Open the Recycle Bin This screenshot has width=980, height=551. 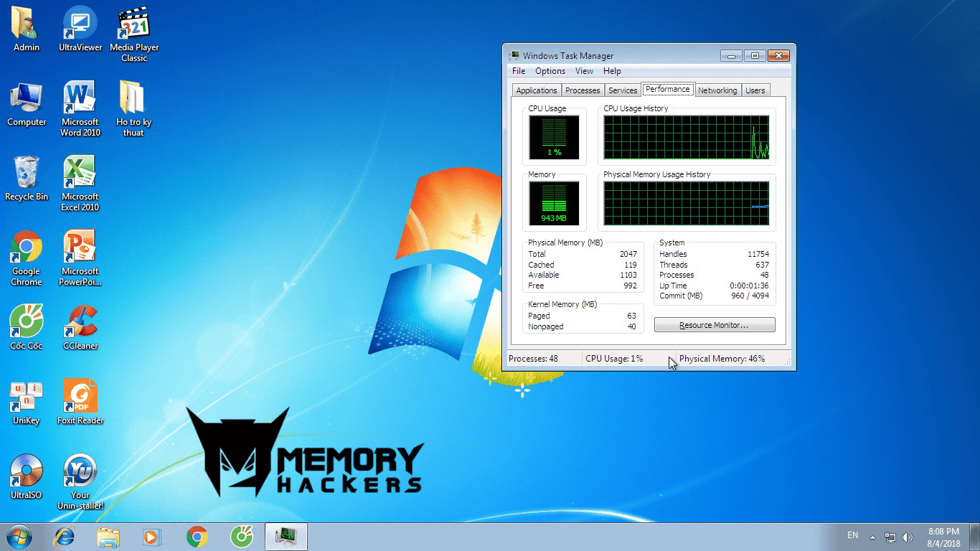[27, 179]
